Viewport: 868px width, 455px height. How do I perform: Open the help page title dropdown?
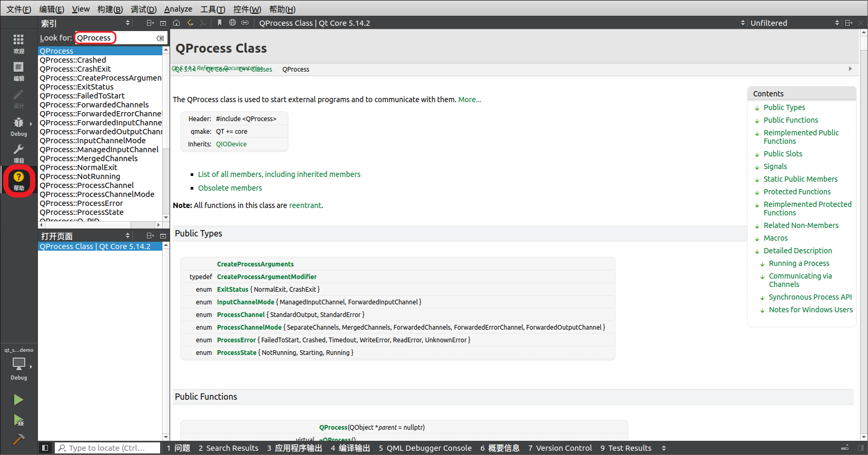tap(501, 23)
